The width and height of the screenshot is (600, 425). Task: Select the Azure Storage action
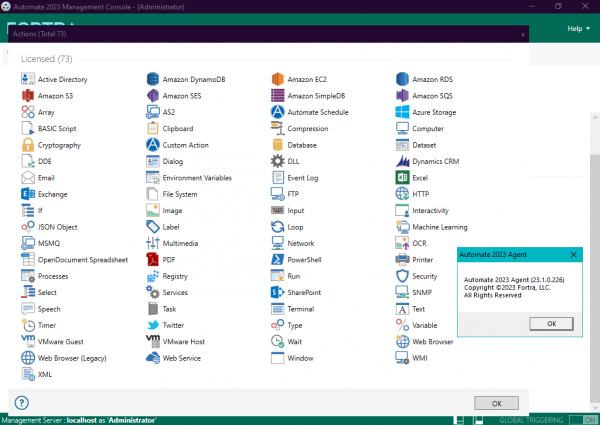pos(434,112)
